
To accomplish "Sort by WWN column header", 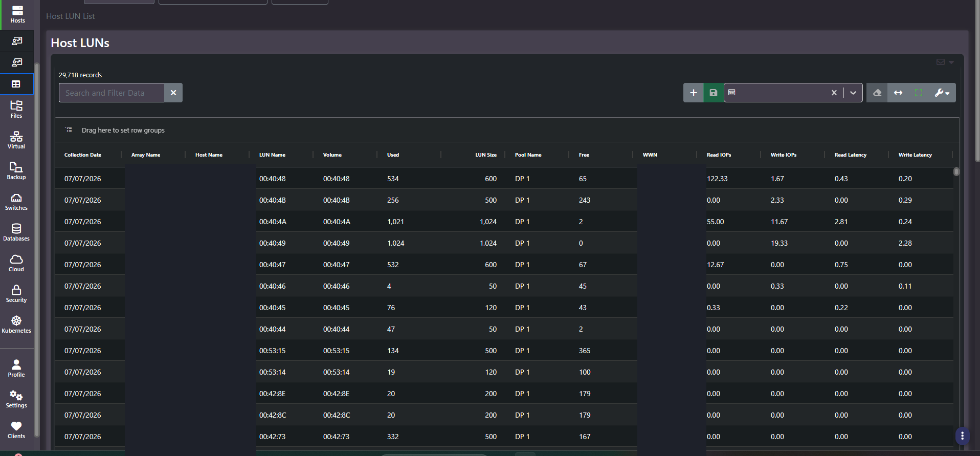I will 650,155.
